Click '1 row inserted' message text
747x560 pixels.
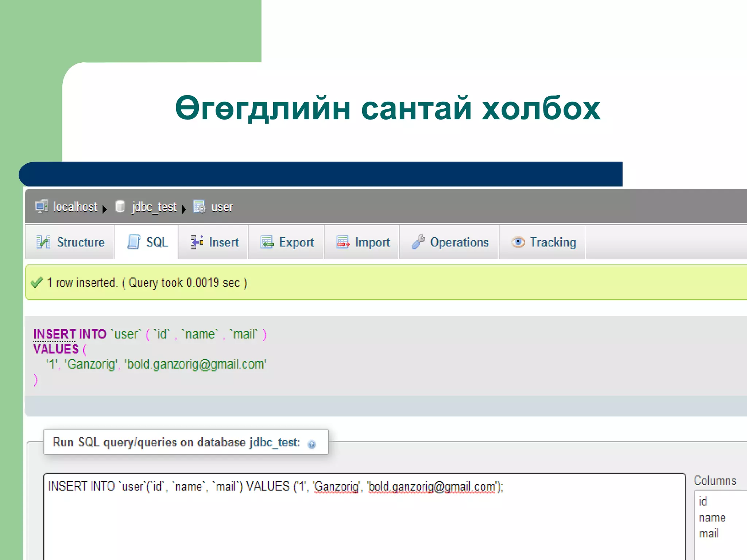[82, 283]
